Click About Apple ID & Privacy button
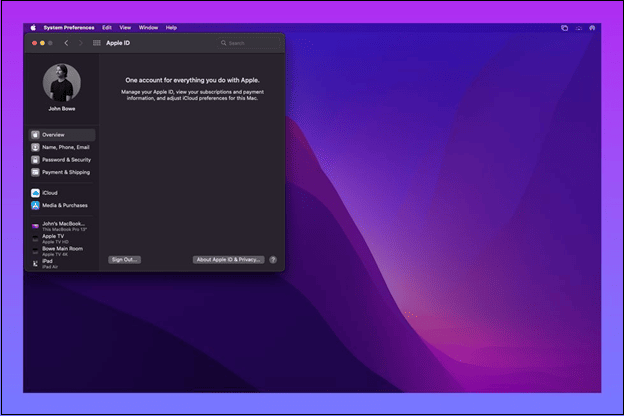Image resolution: width=624 pixels, height=416 pixels. pyautogui.click(x=228, y=259)
